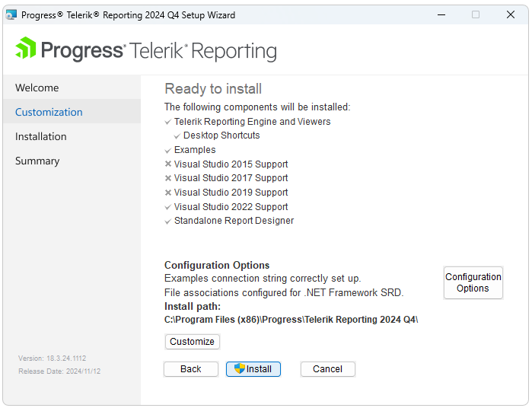Screen dimensions: 532x408
Task: Click 'Release Date: 2024/11/12' text
Action: coord(59,371)
